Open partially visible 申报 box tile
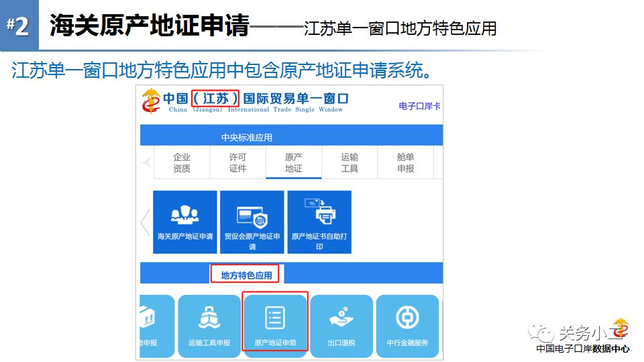 [x=157, y=326]
